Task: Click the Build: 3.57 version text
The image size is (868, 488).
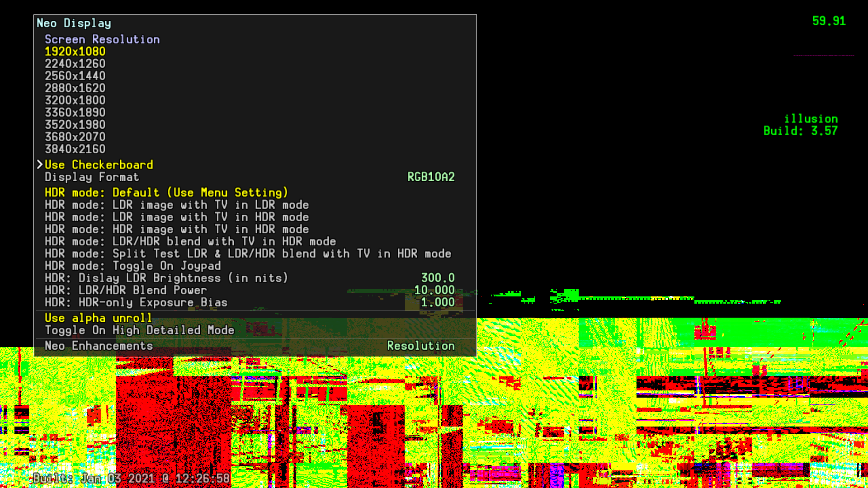Action: click(801, 131)
